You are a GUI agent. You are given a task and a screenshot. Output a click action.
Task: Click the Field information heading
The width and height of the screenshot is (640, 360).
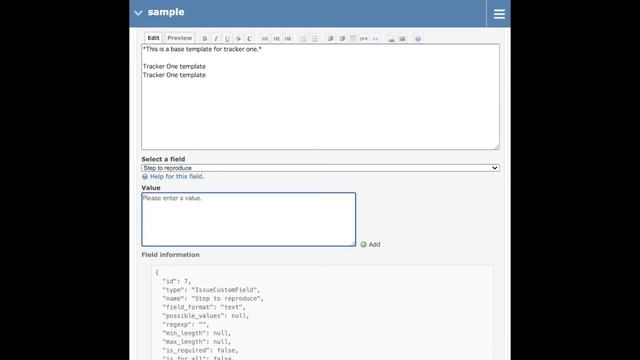171,255
